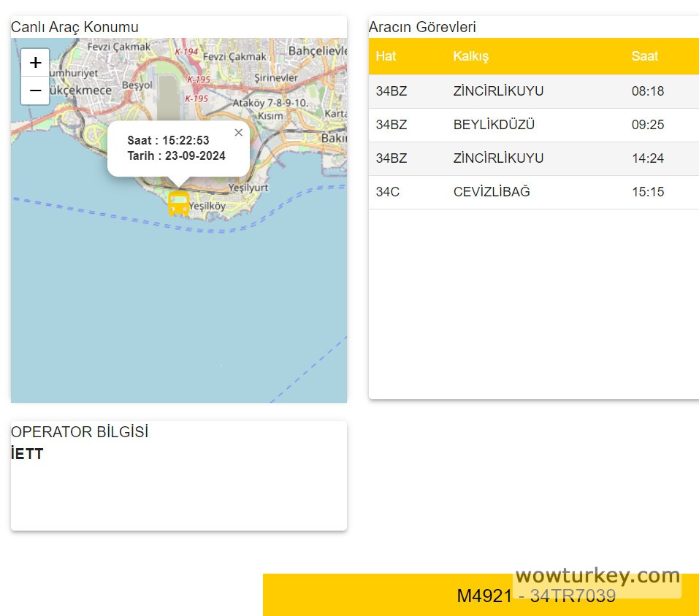Click the Aracın Görevleri heading

pos(422,27)
